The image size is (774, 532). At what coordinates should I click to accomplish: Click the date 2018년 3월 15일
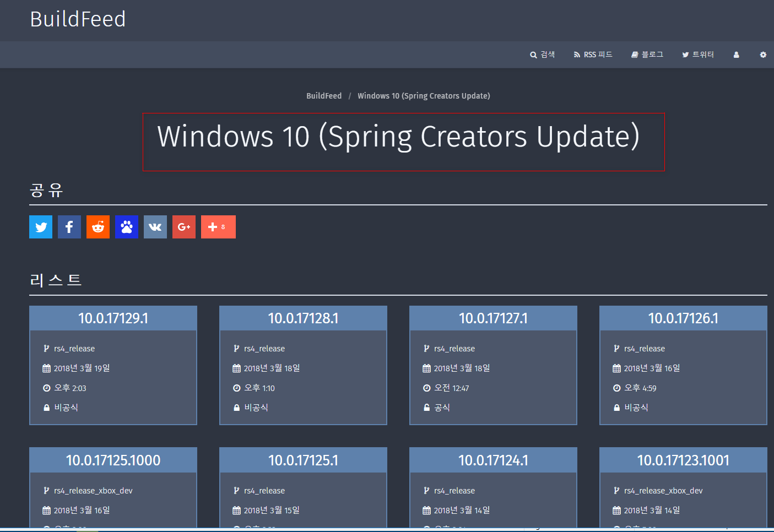[x=272, y=511]
